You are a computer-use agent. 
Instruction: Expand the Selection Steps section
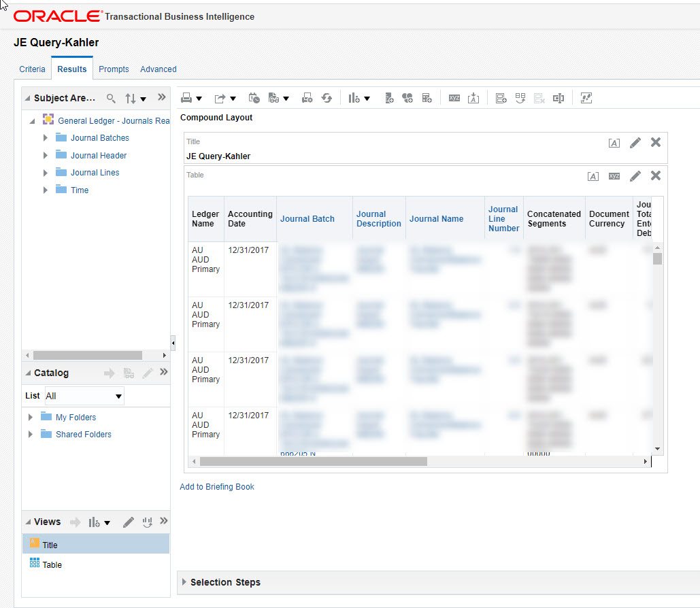point(184,582)
